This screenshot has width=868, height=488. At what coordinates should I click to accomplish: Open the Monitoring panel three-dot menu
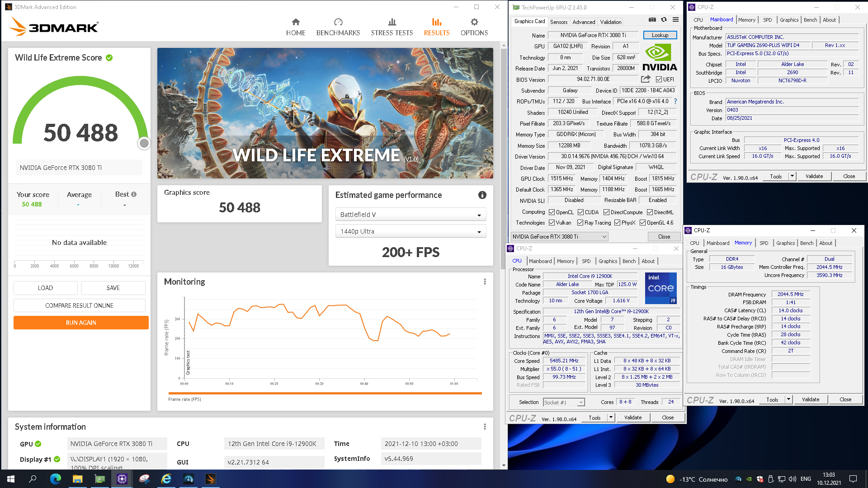click(x=485, y=282)
